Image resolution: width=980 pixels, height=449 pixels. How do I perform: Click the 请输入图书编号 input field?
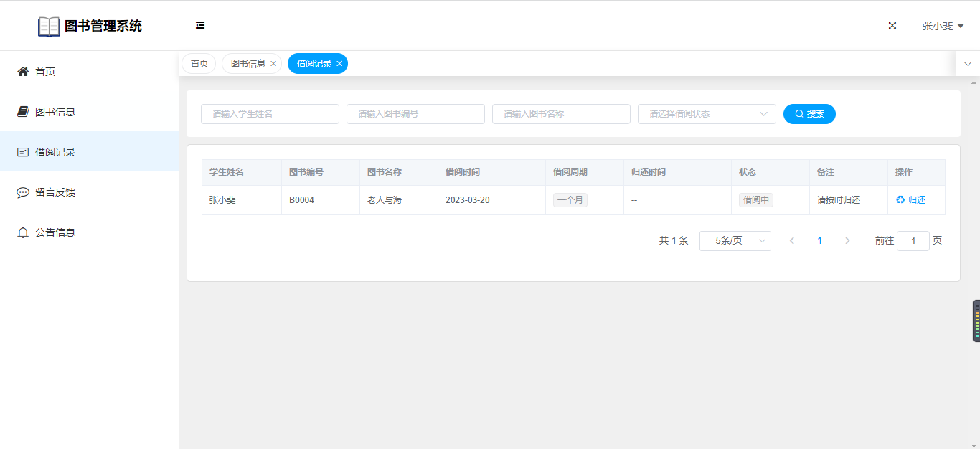pos(415,114)
